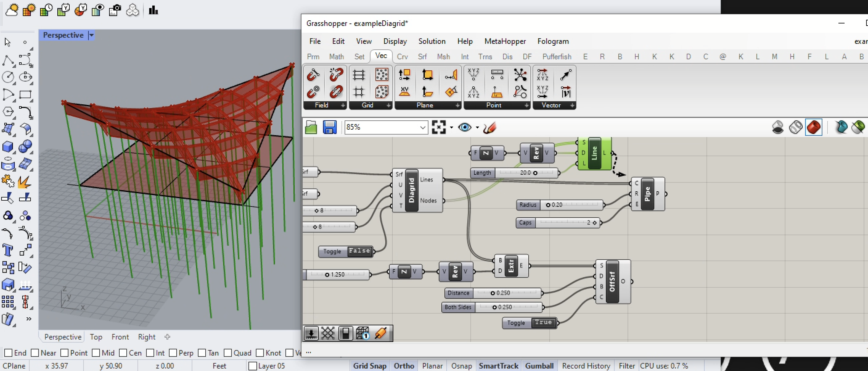The image size is (868, 371).
Task: Toggle the eye preview icon in canvas toolbar
Action: coord(465,127)
